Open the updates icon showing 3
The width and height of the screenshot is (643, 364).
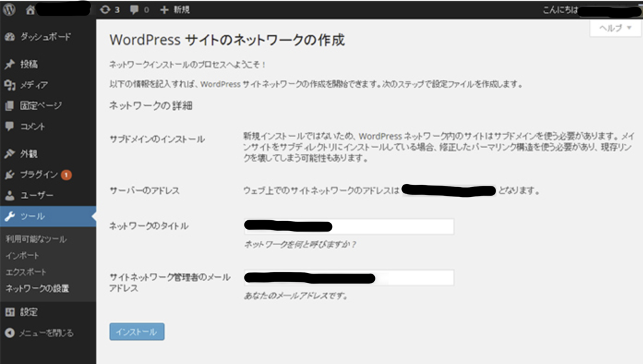point(109,9)
